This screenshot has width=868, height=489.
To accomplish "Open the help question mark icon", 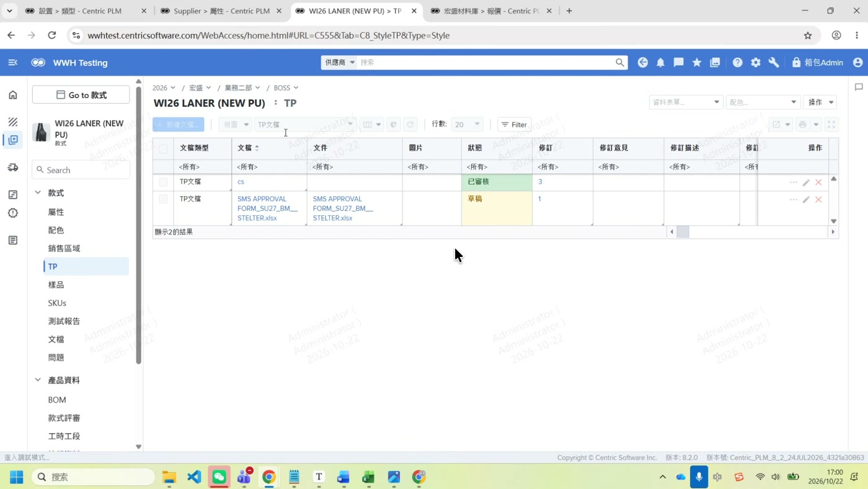I will click(x=737, y=63).
